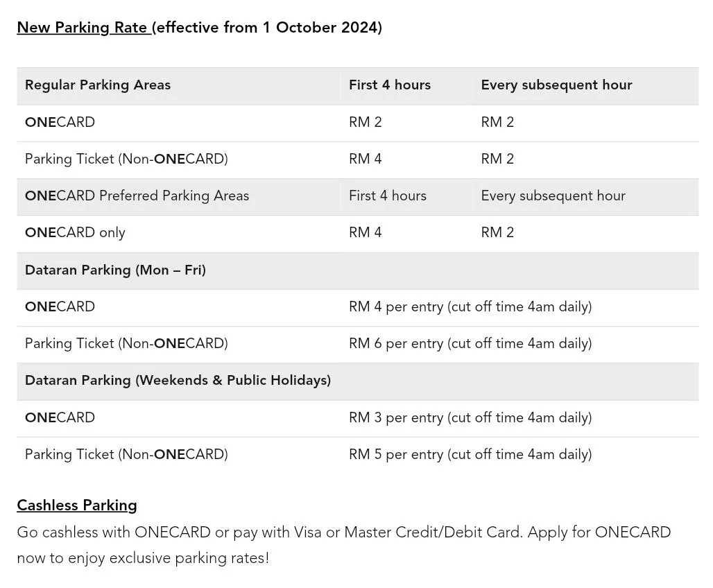Click Parking Ticket label under Dataran Mon – Fri
Image resolution: width=713 pixels, height=588 pixels.
point(126,343)
